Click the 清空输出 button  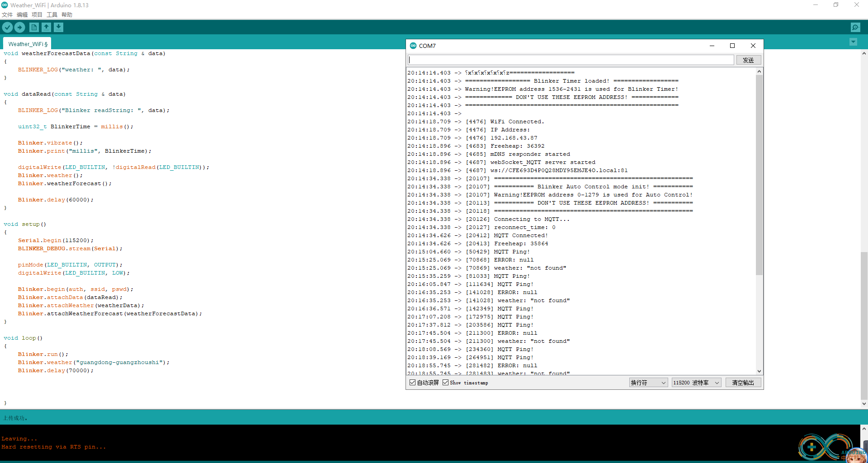[x=743, y=383]
